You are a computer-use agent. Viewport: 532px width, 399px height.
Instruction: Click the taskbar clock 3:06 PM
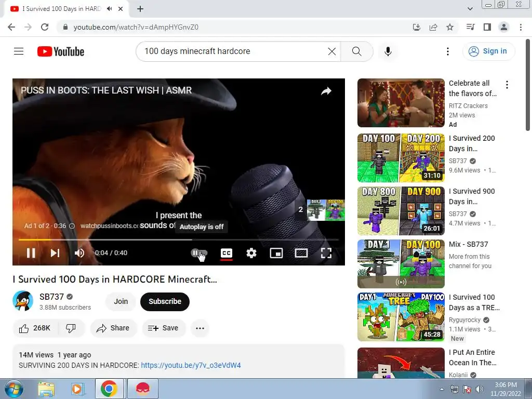pyautogui.click(x=506, y=389)
